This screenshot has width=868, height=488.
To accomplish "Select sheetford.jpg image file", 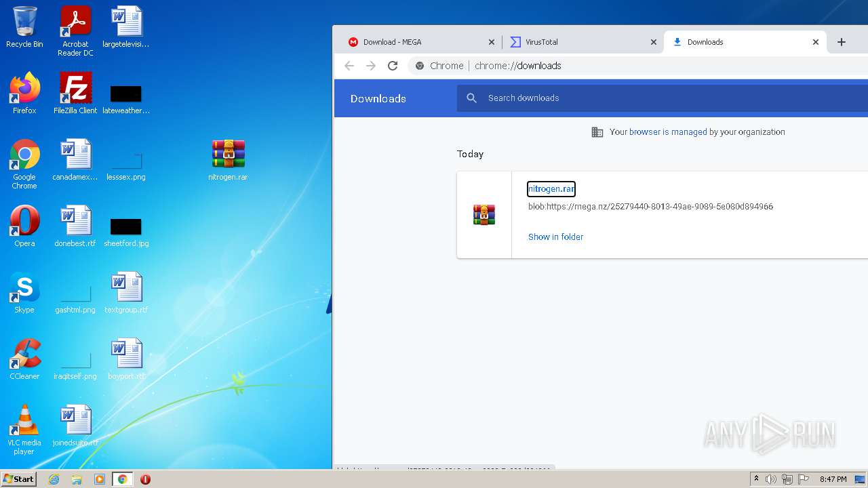I will [126, 233].
